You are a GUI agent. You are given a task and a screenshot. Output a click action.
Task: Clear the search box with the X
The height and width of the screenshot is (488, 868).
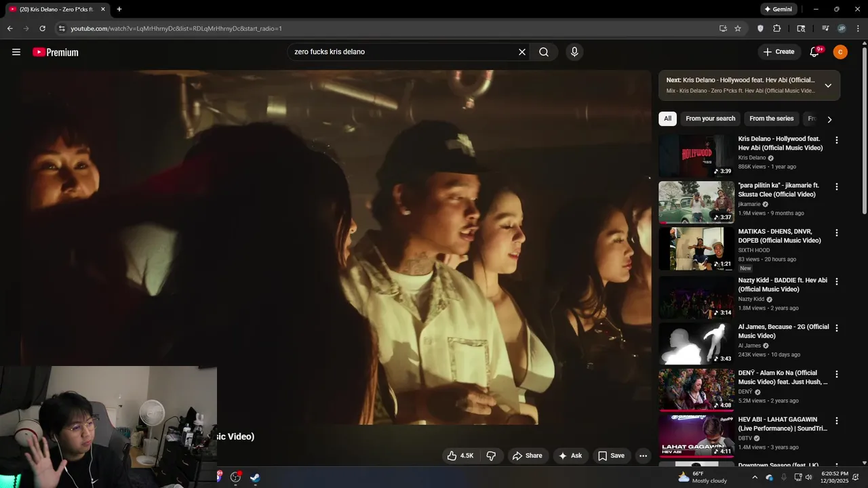(522, 52)
